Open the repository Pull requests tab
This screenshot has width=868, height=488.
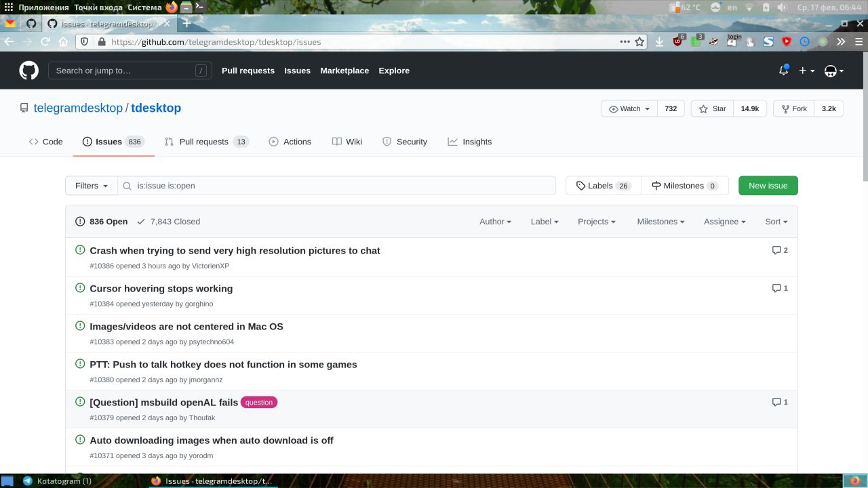point(207,142)
